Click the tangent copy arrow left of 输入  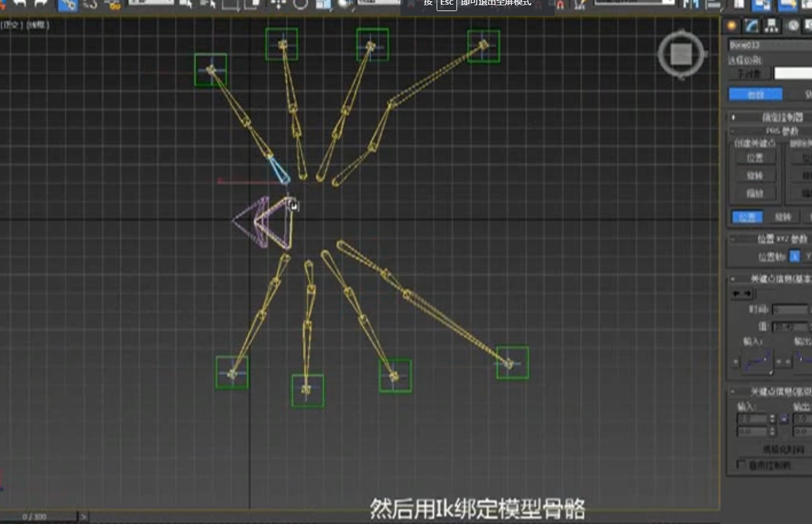pyautogui.click(x=736, y=362)
